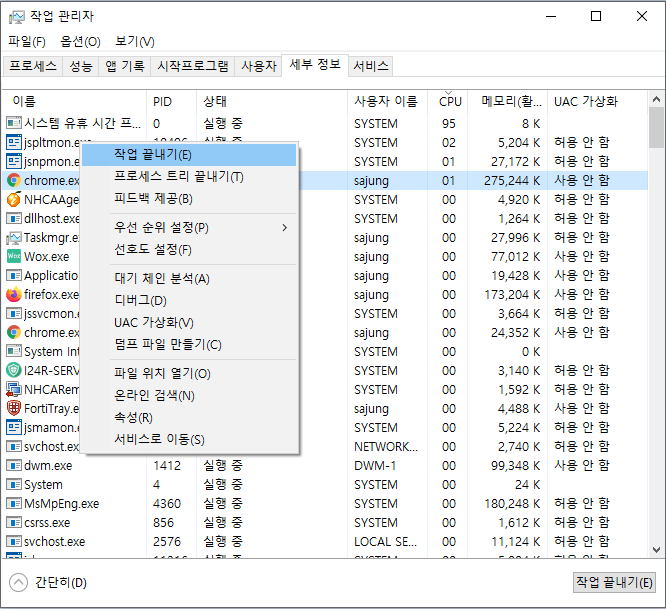Sort by the 사용자 이름 column header
Screen dimensions: 666x609
coord(387,102)
